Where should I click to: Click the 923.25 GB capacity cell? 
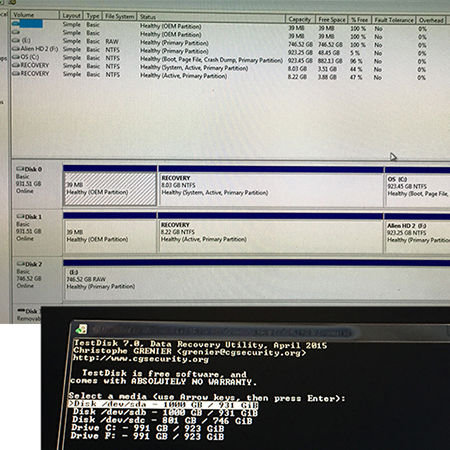[x=300, y=53]
